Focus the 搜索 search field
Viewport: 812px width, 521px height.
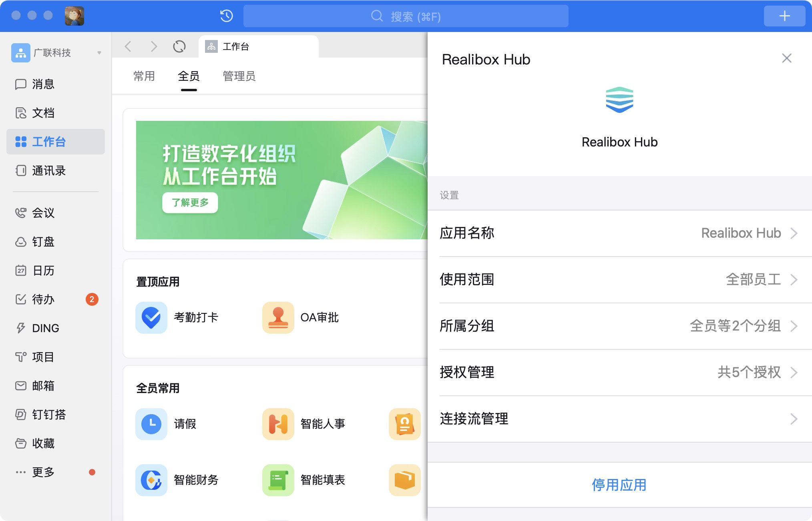tap(406, 16)
